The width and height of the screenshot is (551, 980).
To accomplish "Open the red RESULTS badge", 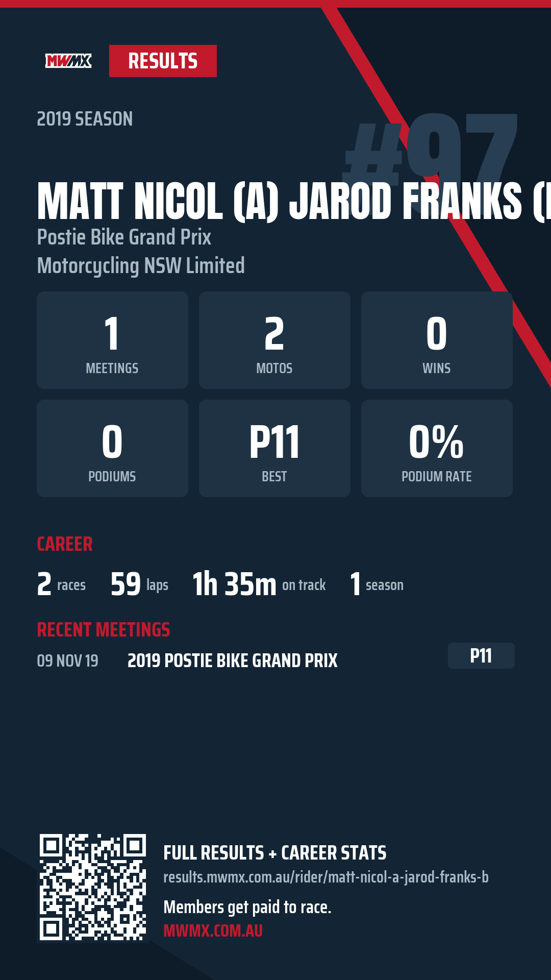I will (x=163, y=61).
